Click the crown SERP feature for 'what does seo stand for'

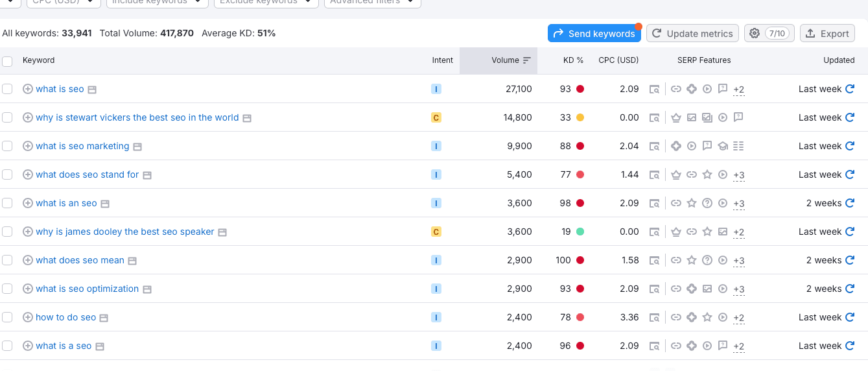676,175
